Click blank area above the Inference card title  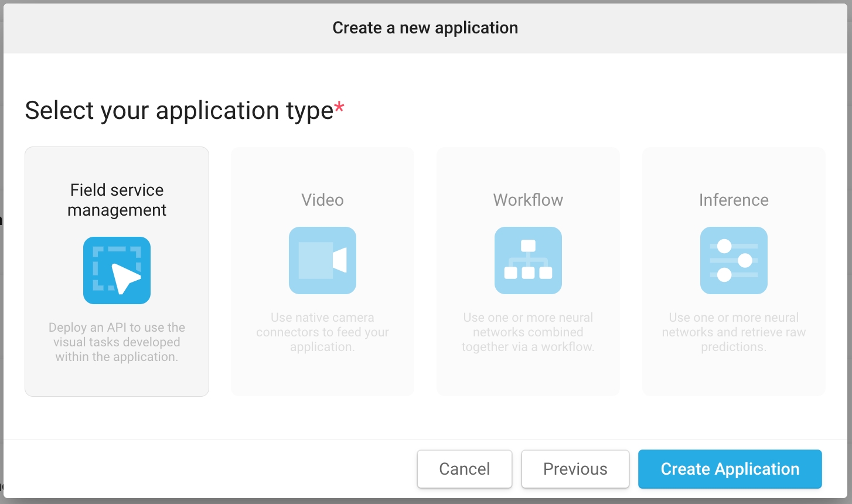point(734,167)
